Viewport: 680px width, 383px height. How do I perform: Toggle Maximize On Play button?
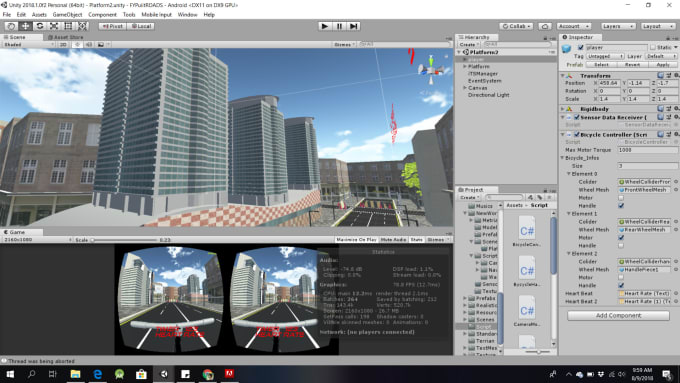(356, 239)
